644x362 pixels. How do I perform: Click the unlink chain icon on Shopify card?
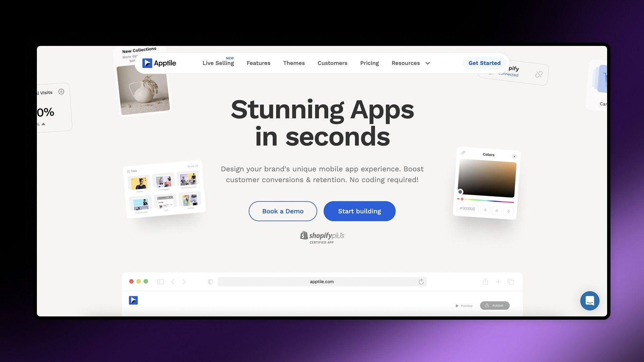pos(539,74)
